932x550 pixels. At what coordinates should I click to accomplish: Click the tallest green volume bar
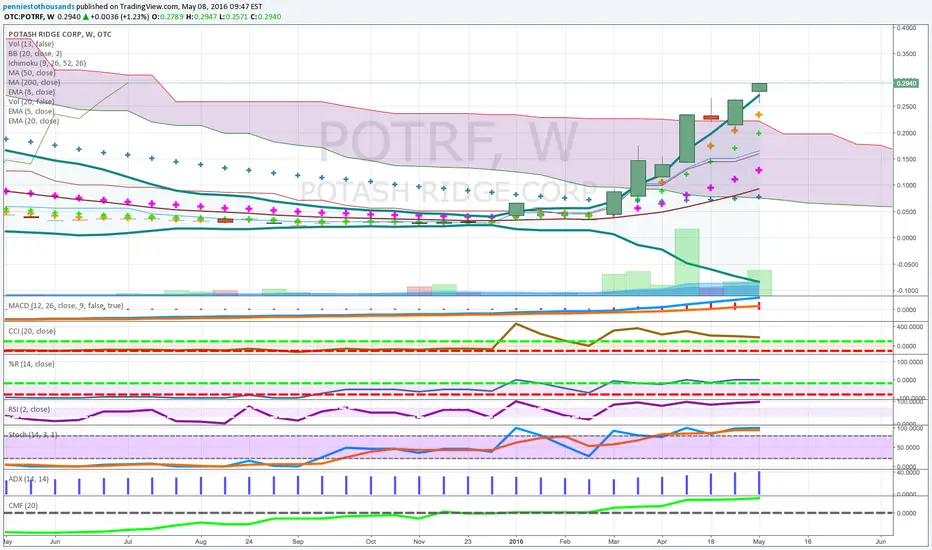[x=687, y=262]
